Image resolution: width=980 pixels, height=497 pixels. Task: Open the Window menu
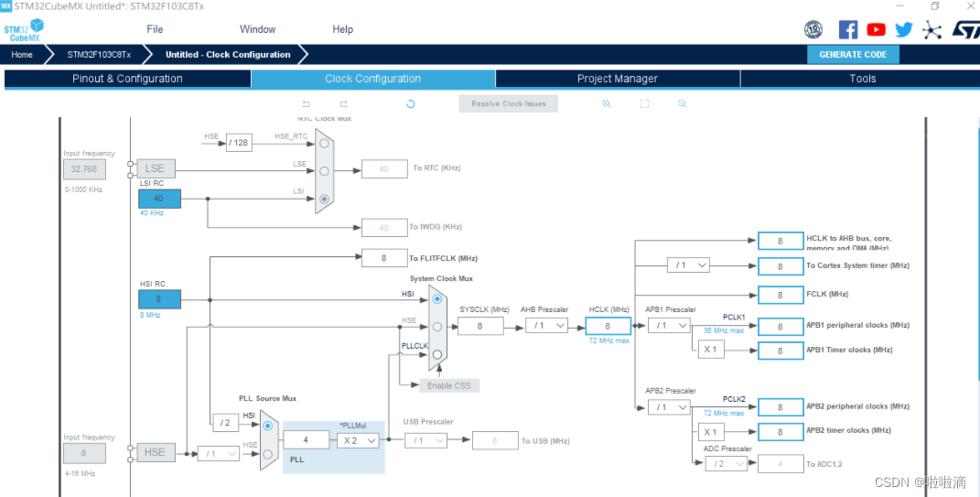coord(257,29)
